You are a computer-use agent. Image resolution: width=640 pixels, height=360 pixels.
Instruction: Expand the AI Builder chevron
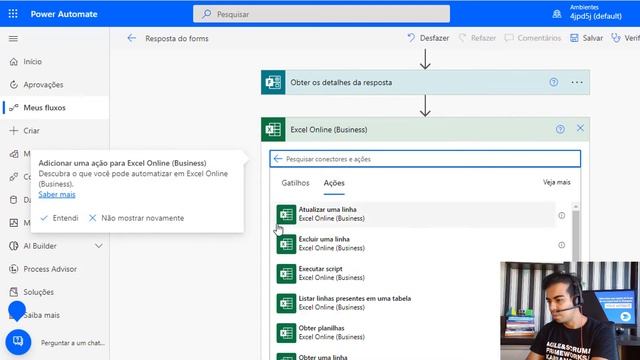pyautogui.click(x=99, y=246)
